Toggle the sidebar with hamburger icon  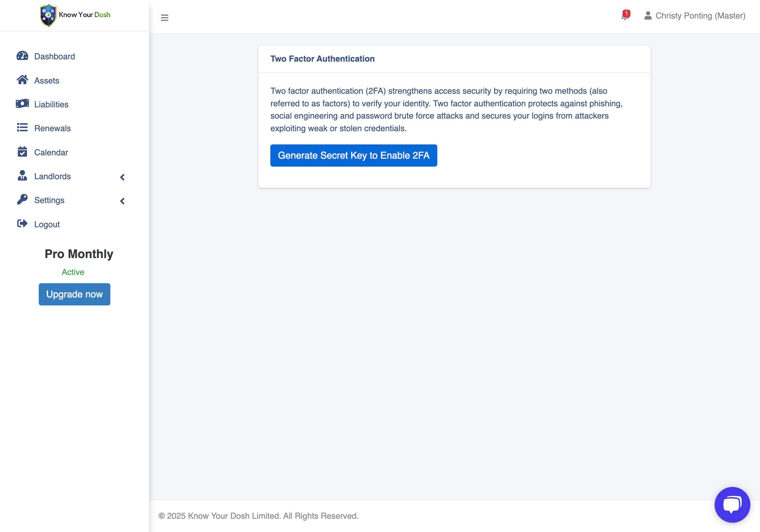pos(164,18)
